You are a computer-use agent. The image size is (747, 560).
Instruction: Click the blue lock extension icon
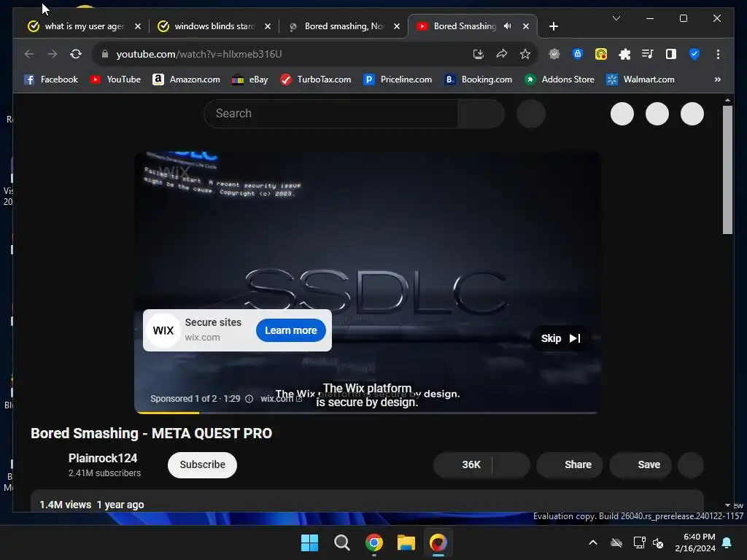pyautogui.click(x=578, y=54)
